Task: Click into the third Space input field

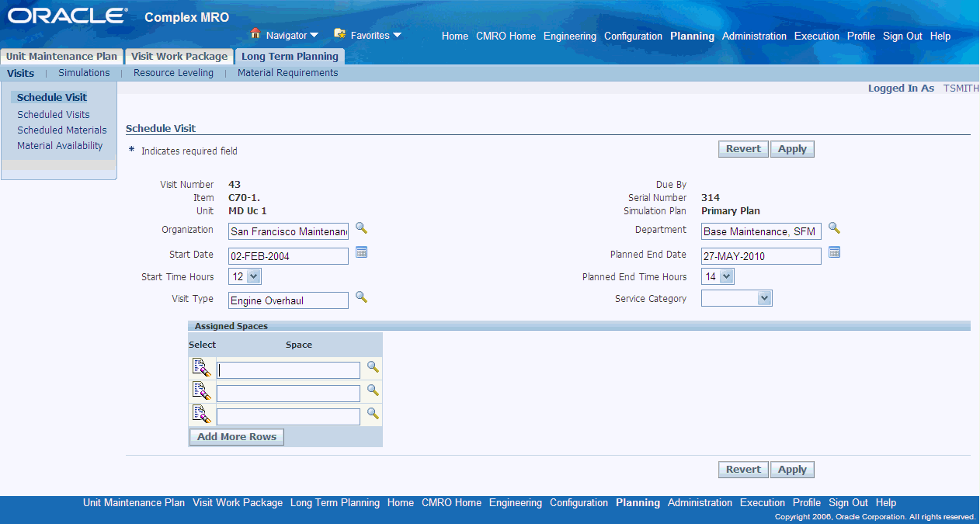Action: click(x=288, y=417)
